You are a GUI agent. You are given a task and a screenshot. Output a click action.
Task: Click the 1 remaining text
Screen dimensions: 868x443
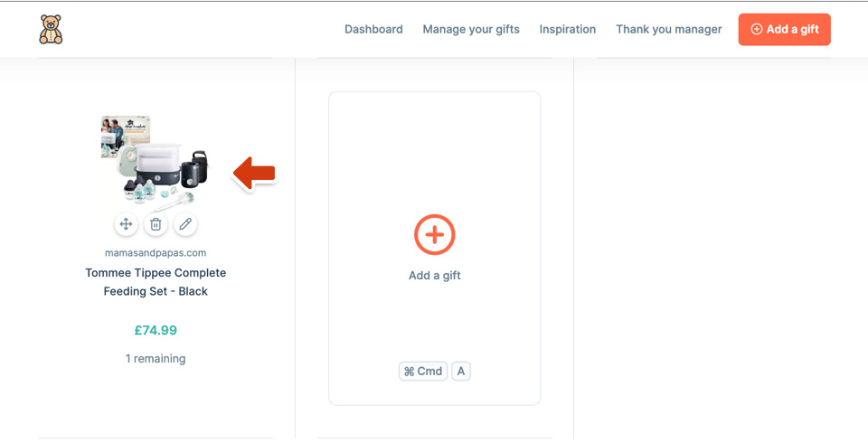coord(156,359)
